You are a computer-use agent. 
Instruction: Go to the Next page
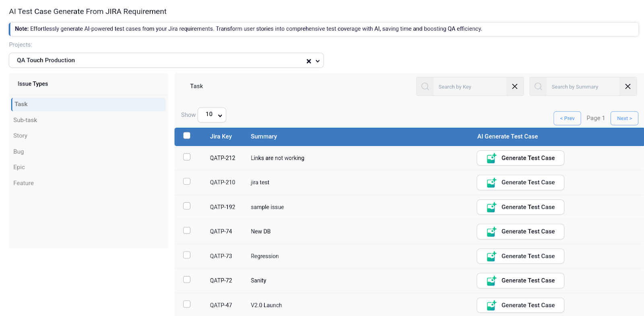coord(624,118)
